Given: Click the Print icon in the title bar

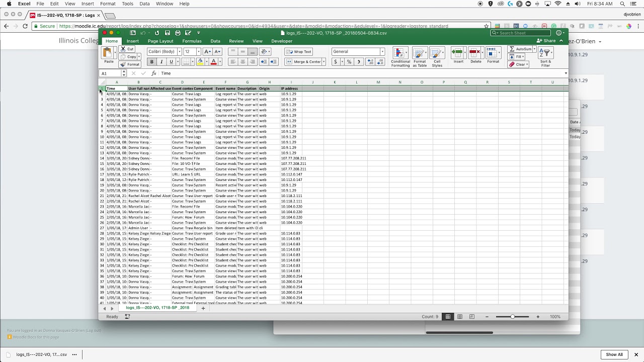Looking at the screenshot, I should coord(178,33).
